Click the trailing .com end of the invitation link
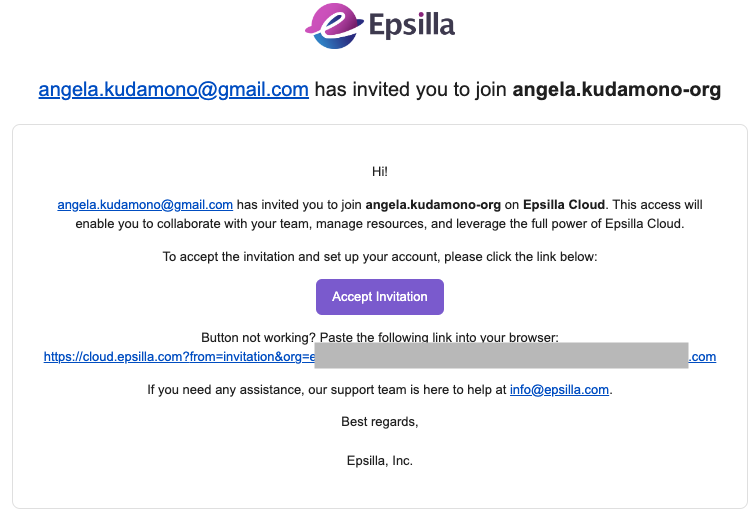 coord(703,357)
